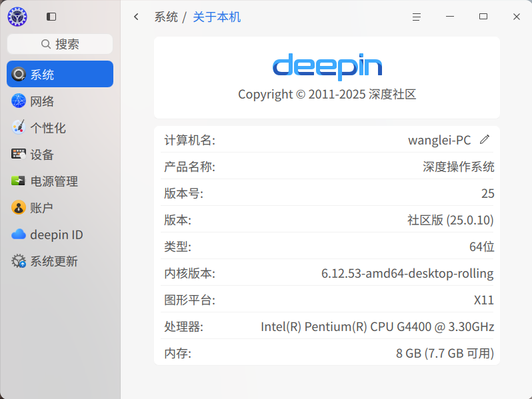Go back with the left arrow
This screenshot has height=399, width=532.
137,17
